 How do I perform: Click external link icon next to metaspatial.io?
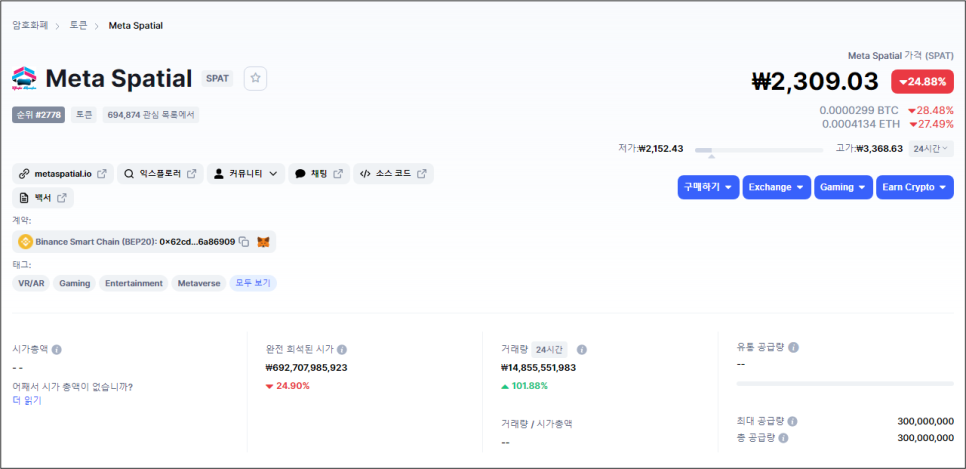coord(102,174)
